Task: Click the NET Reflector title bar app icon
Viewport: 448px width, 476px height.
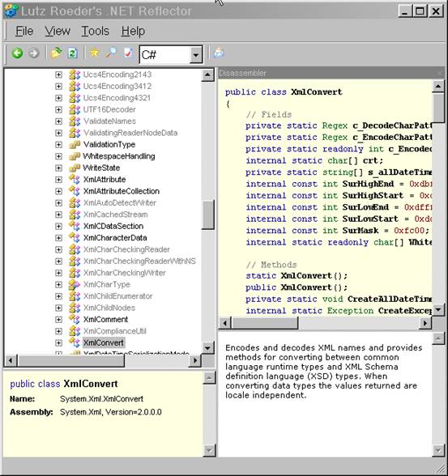Action: [x=11, y=11]
